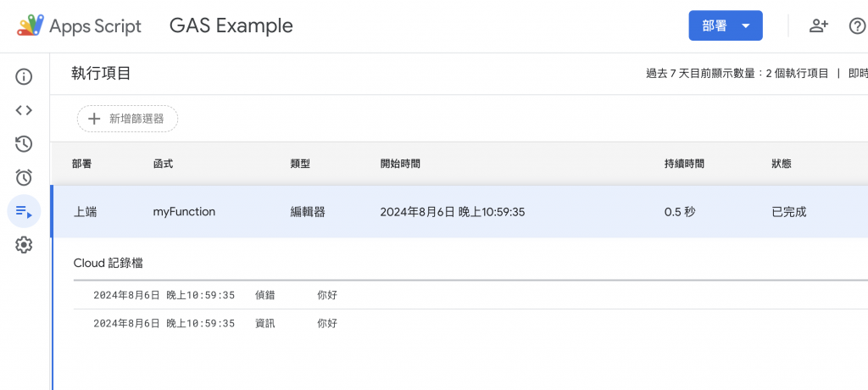The width and height of the screenshot is (868, 390).
Task: Open the project history icon in sidebar
Action: click(24, 144)
